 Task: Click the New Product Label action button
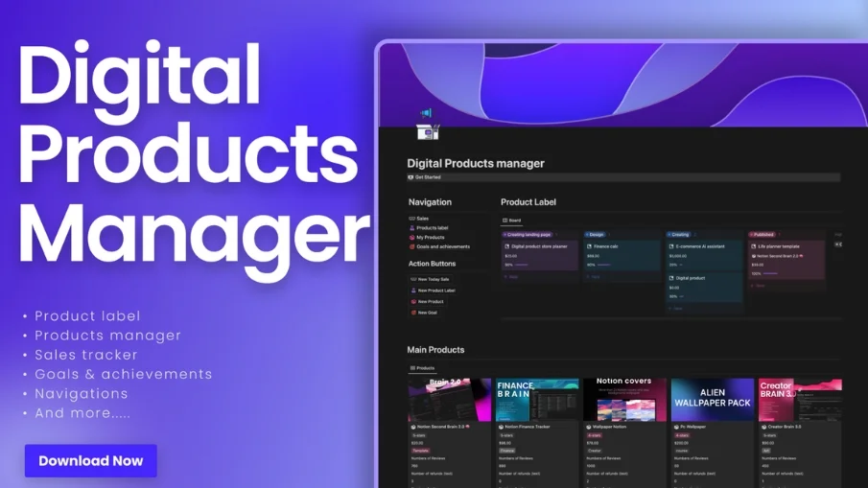click(433, 290)
